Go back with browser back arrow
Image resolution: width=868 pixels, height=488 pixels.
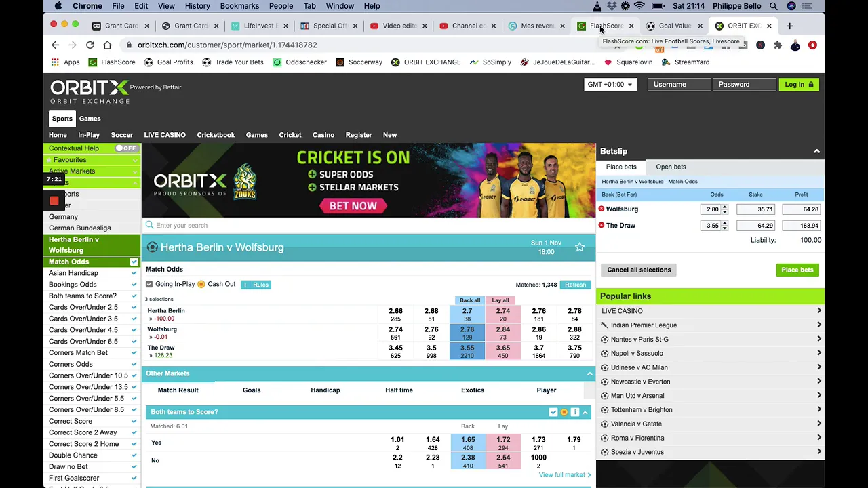(56, 45)
